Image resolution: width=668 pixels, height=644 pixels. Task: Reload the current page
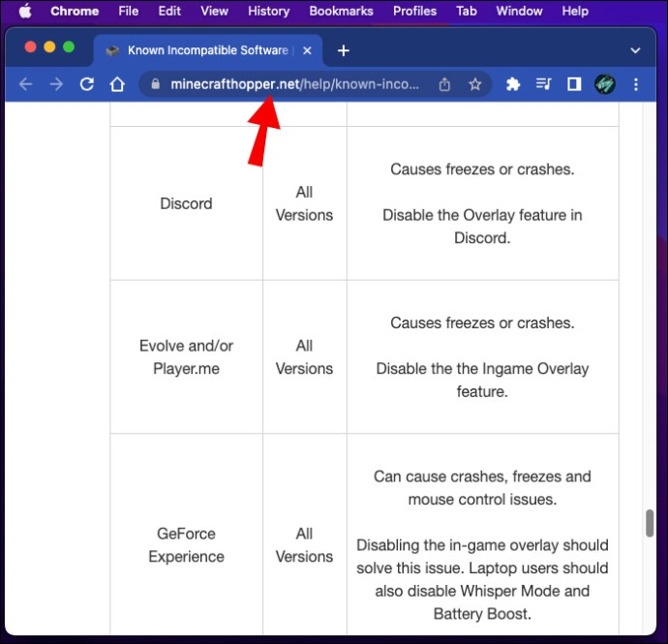87,84
